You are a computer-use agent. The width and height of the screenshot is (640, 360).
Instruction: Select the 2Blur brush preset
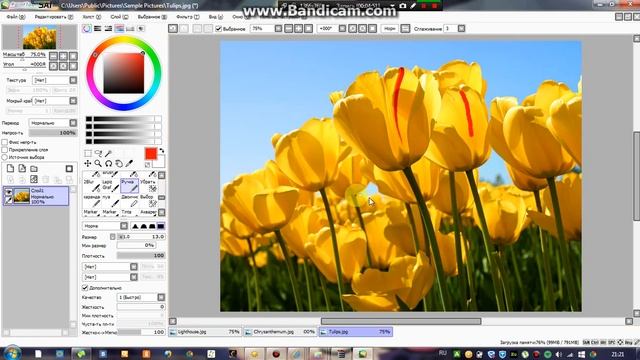pos(91,186)
